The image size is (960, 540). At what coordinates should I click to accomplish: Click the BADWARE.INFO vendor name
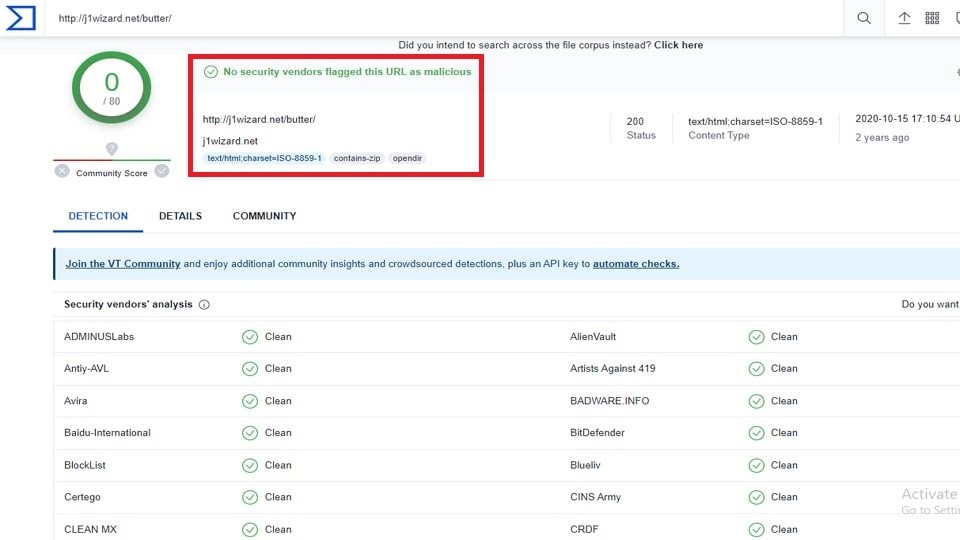pyautogui.click(x=609, y=401)
